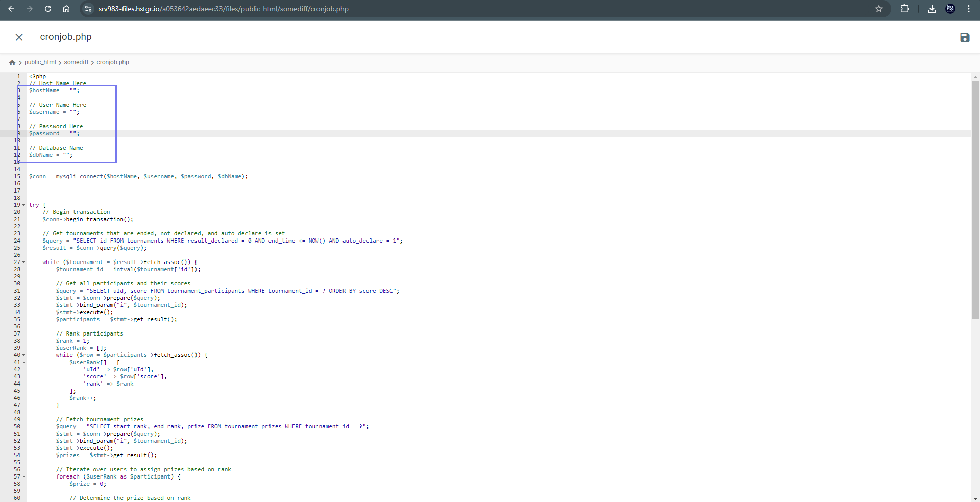
Task: Click the '$tournament_id = intval' line
Action: (x=128, y=270)
